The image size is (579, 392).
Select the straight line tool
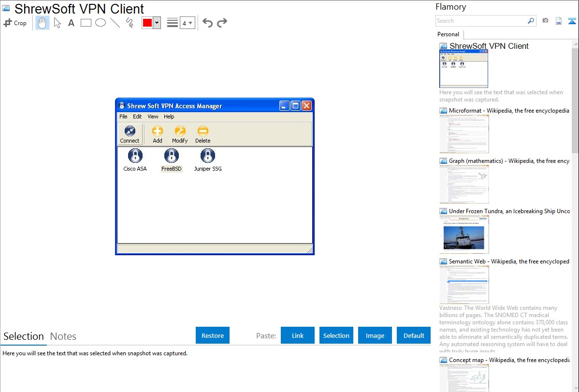click(115, 23)
